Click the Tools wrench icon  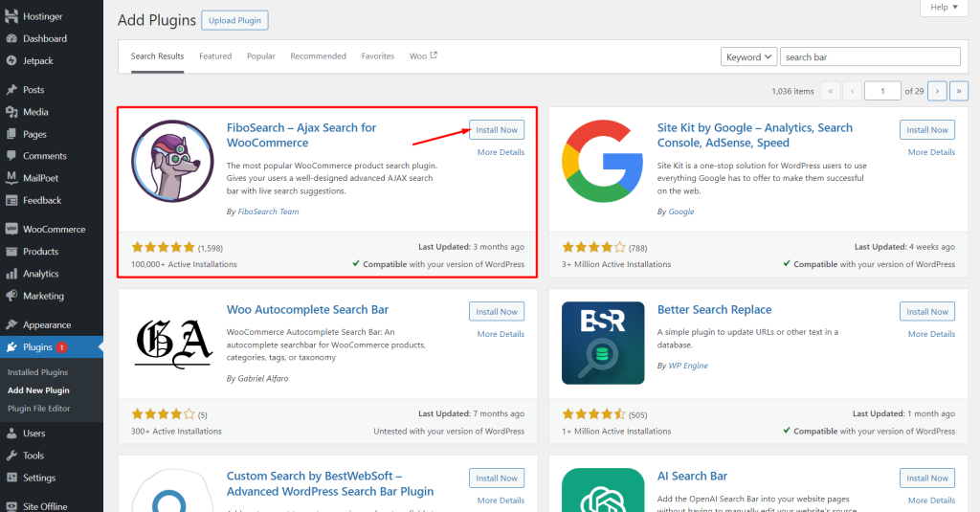[11, 456]
